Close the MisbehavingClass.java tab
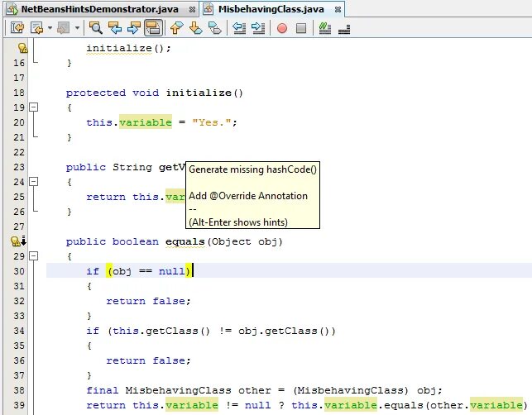532x415 pixels. pos(338,10)
